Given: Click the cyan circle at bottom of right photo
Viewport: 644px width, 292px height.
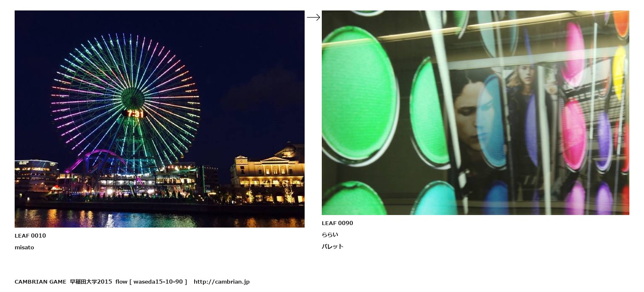Looking at the screenshot, I should (x=435, y=198).
